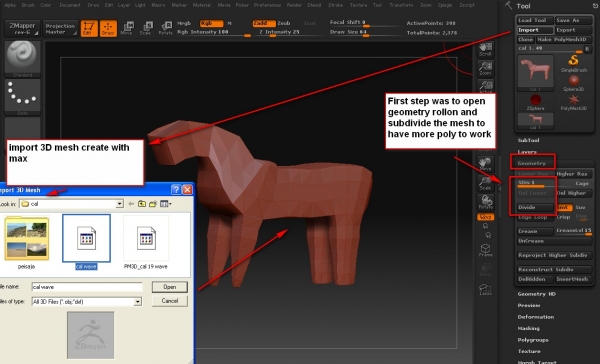Go up one level in Import dialog
This screenshot has height=364, width=600.
(x=142, y=204)
